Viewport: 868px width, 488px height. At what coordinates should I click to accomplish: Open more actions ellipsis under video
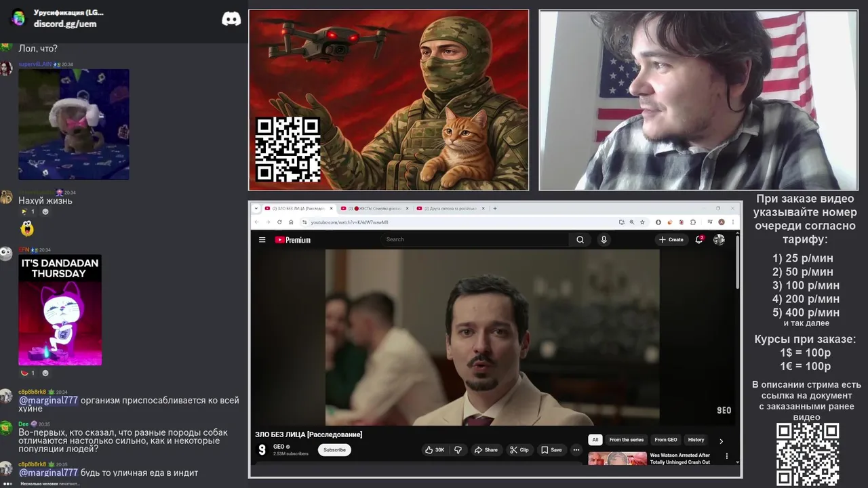(576, 449)
